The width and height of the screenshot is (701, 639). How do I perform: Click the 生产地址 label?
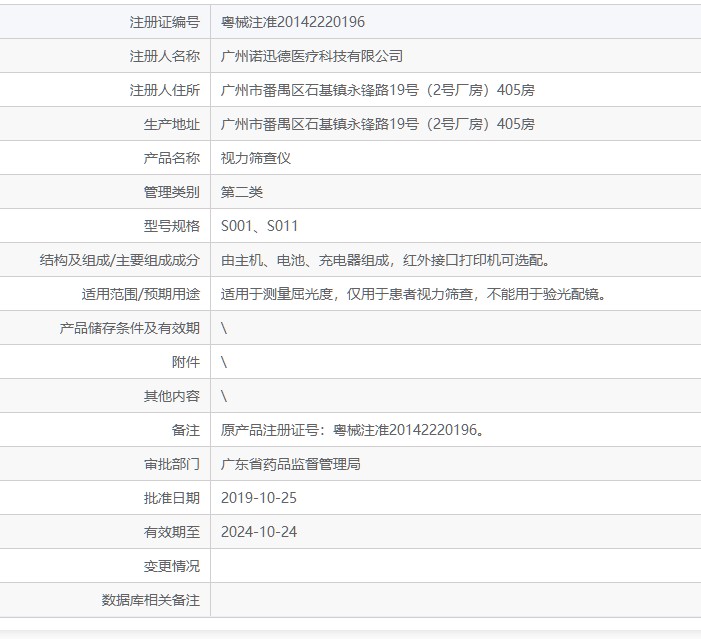pyautogui.click(x=172, y=124)
